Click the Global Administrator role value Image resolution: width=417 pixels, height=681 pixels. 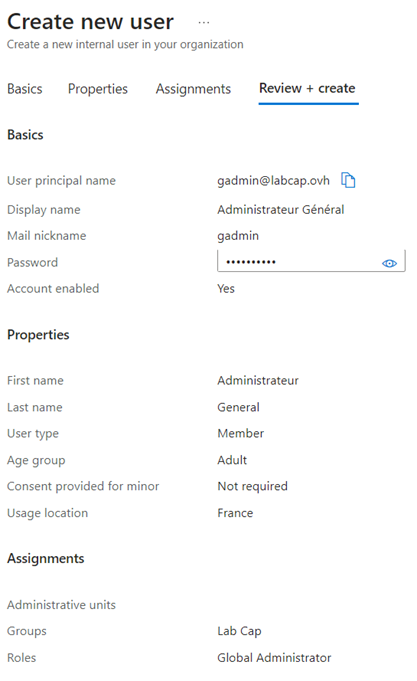[274, 658]
